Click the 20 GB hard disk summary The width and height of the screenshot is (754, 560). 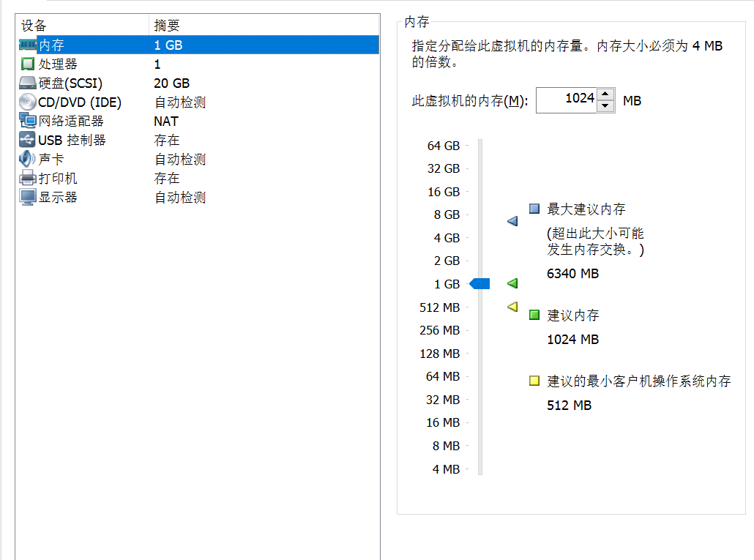[x=172, y=83]
